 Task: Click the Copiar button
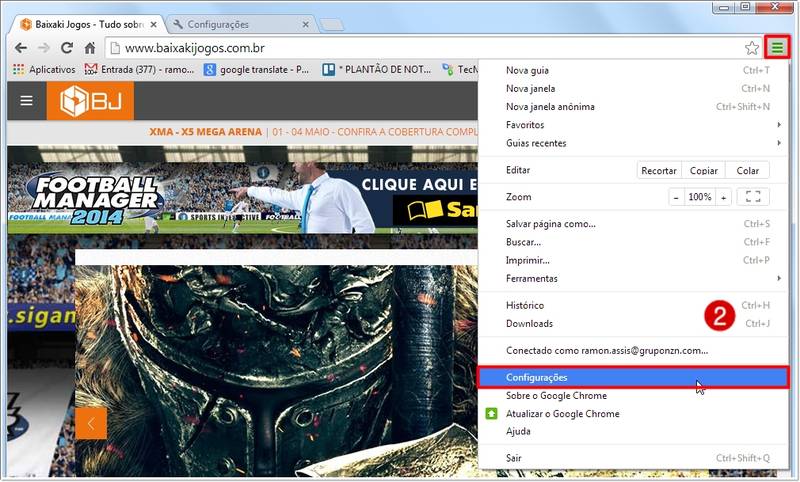[x=704, y=170]
